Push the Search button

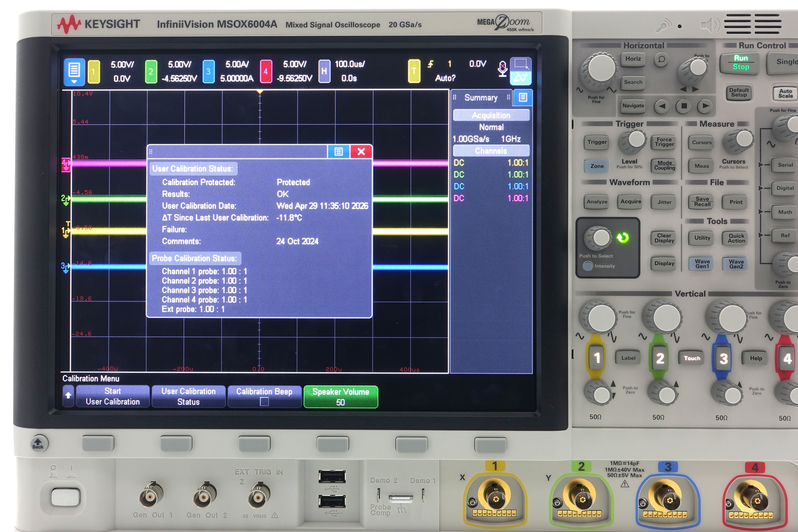633,83
